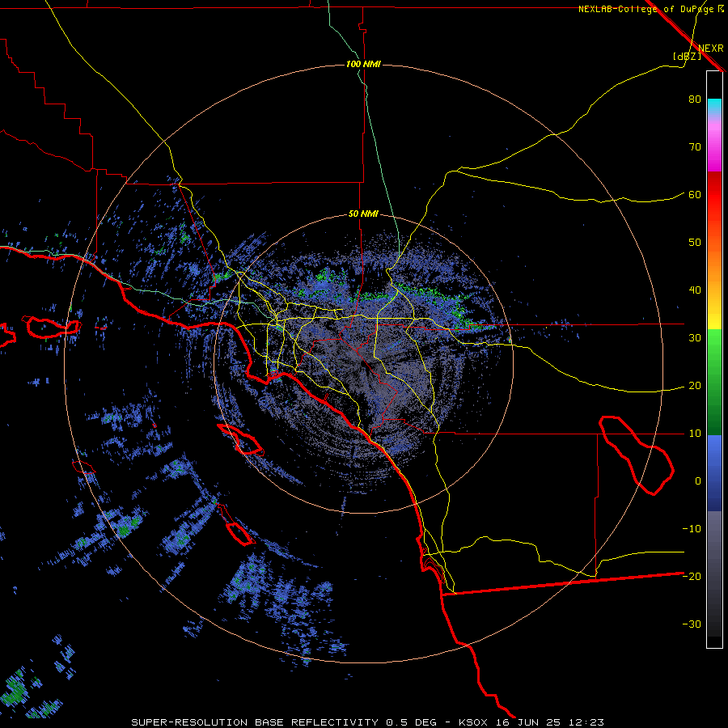728x728 pixels.
Task: Click the "-20" value on dBZ scale
Action: (692, 576)
